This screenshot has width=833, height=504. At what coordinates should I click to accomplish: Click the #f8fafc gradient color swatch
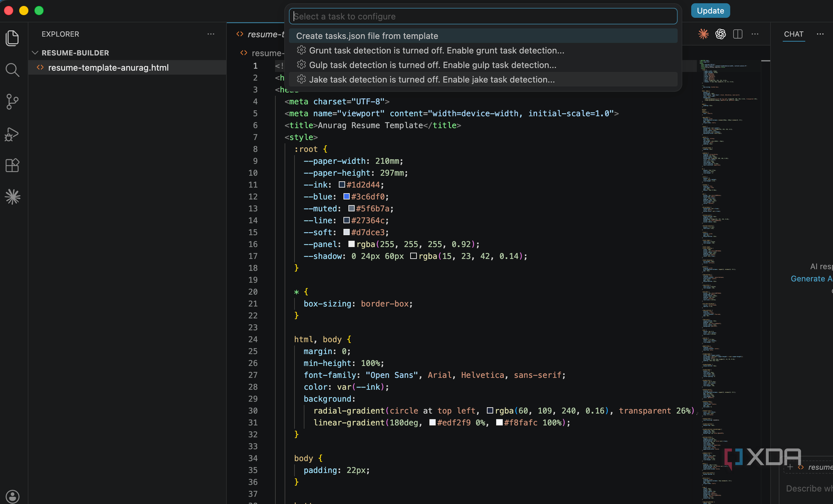click(499, 422)
